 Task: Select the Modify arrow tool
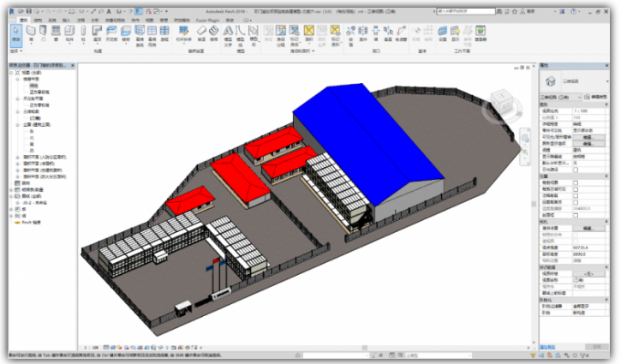coord(16,35)
